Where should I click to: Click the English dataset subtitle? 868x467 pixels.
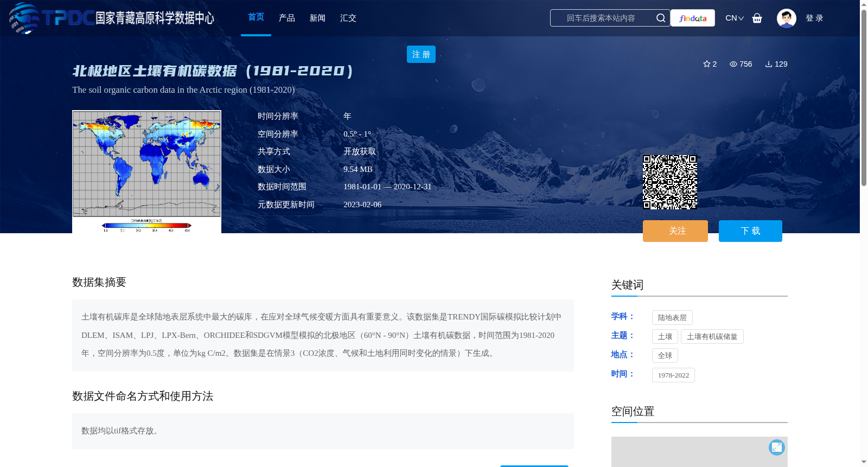(x=183, y=90)
